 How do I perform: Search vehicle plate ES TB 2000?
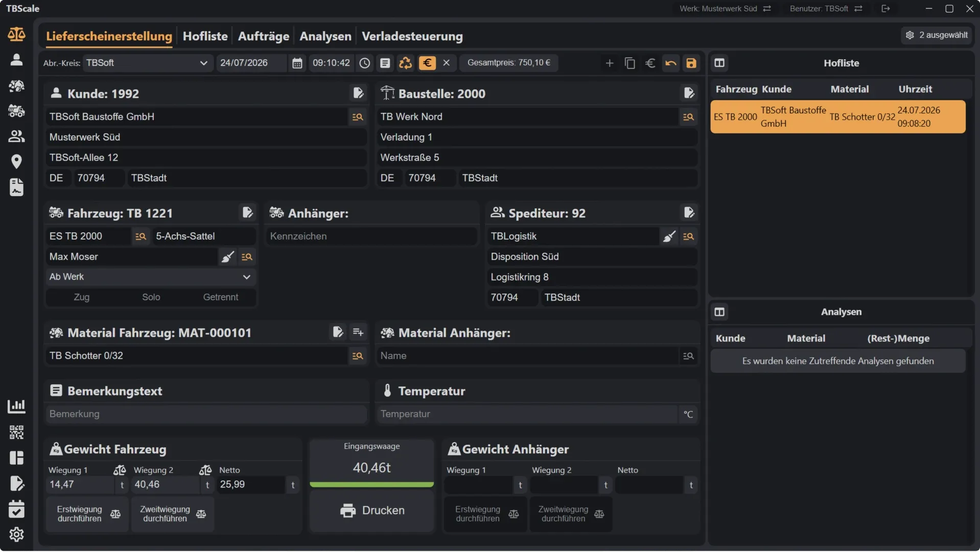coord(141,237)
